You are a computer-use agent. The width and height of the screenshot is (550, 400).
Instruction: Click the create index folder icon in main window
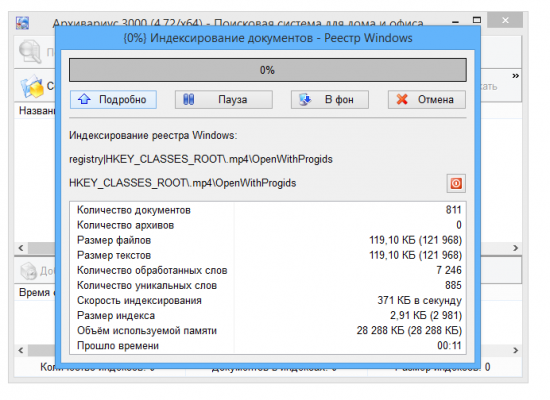pos(32,86)
